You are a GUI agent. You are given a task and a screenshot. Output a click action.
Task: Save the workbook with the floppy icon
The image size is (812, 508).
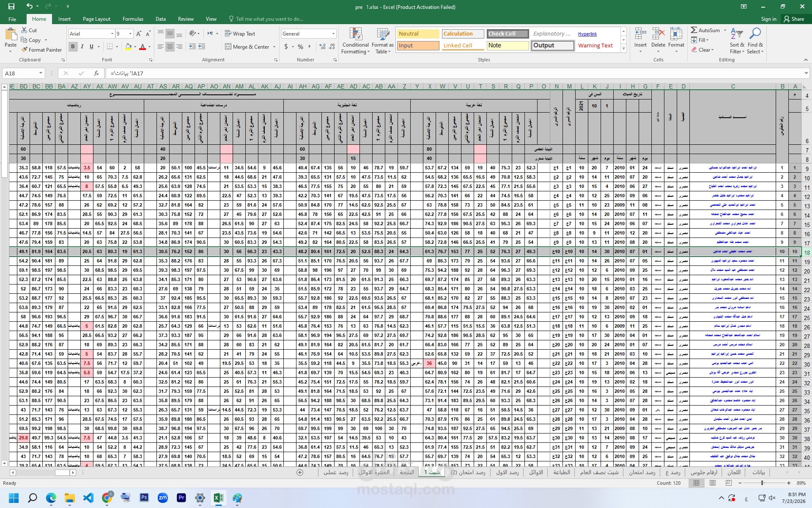11,6
